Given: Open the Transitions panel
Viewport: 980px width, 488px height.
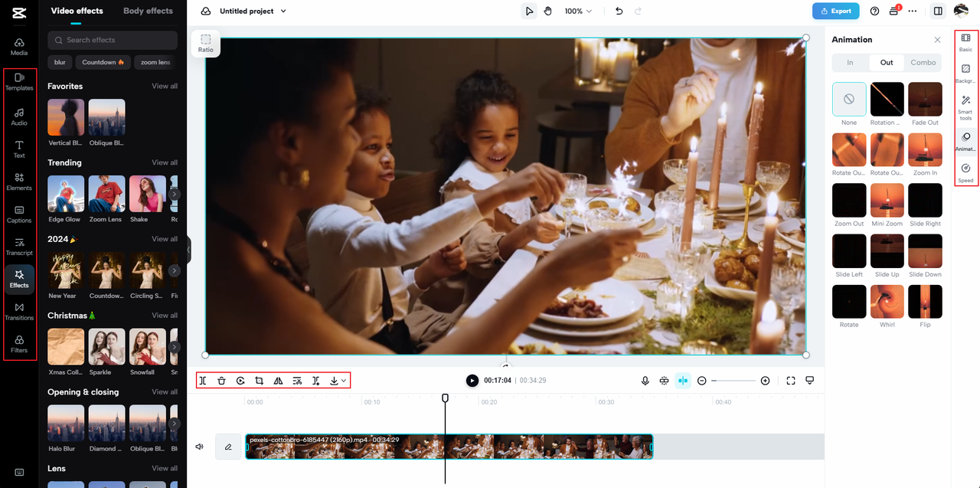Looking at the screenshot, I should point(19,311).
